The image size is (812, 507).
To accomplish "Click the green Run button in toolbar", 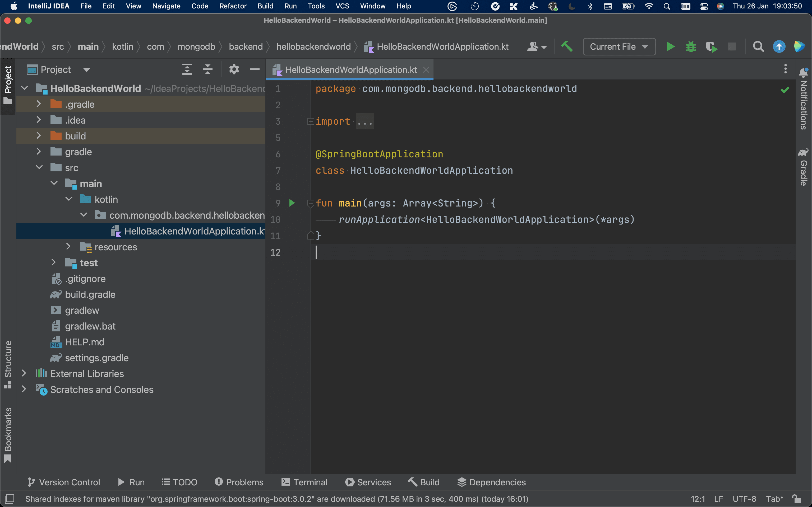I will coord(670,47).
